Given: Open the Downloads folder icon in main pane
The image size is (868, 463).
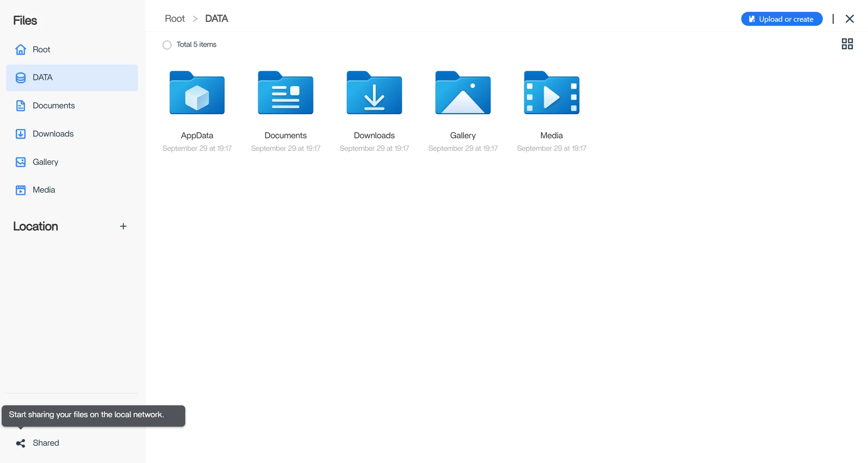Looking at the screenshot, I should [374, 93].
